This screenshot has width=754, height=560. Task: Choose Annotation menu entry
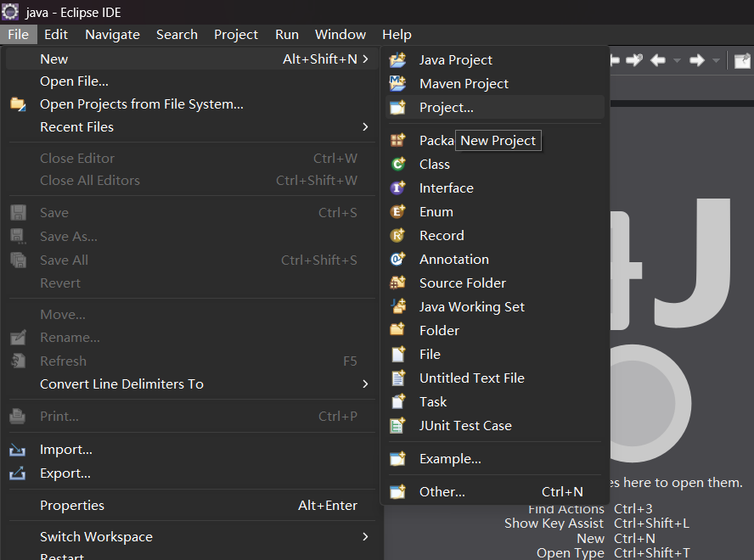495,259
